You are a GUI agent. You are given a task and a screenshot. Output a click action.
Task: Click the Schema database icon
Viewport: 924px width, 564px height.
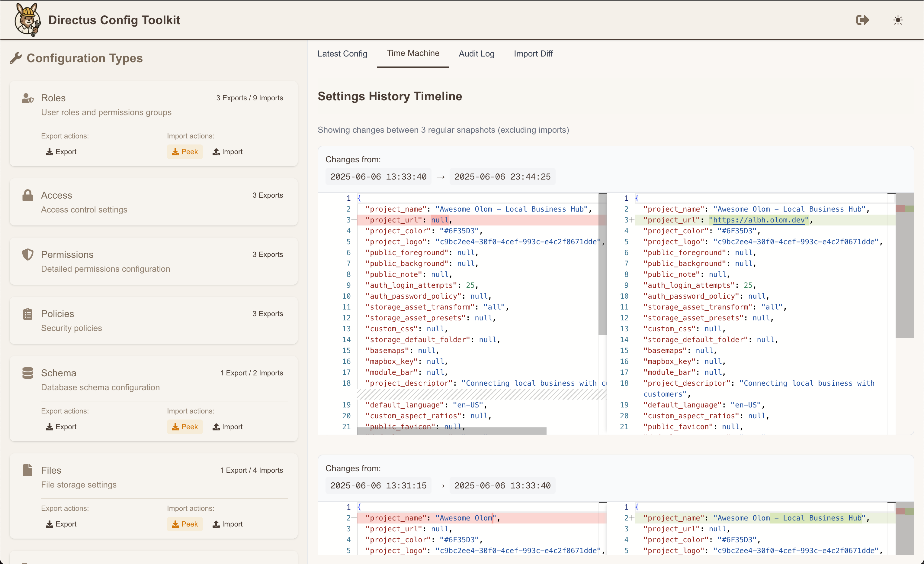28,373
